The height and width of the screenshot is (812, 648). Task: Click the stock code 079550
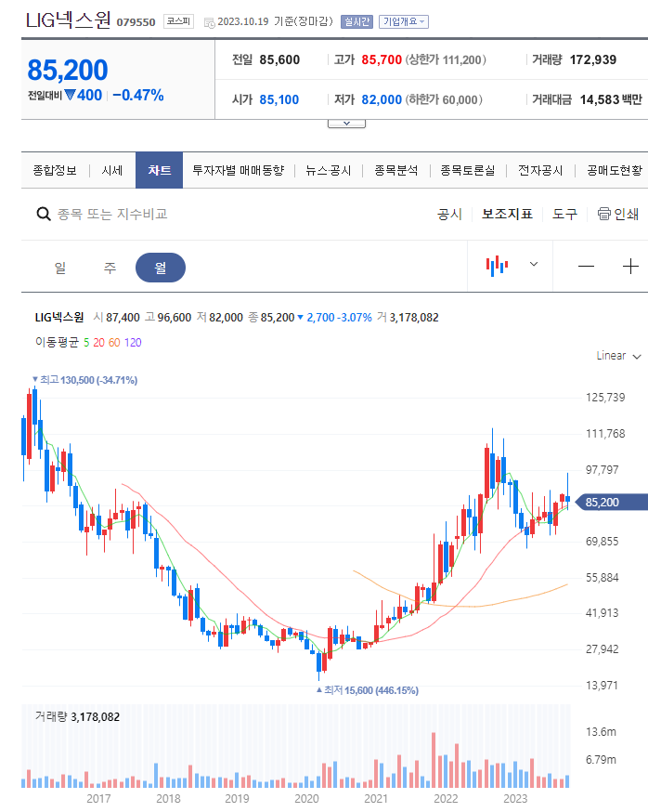pos(136,22)
